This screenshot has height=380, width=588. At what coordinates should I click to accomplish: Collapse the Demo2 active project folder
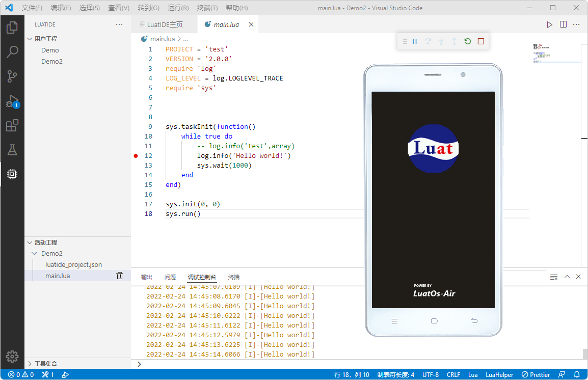click(34, 253)
